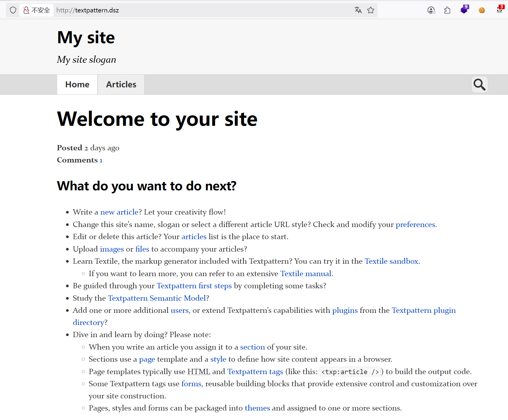Open the extensions puzzle icon
This screenshot has width=508, height=420.
(447, 10)
